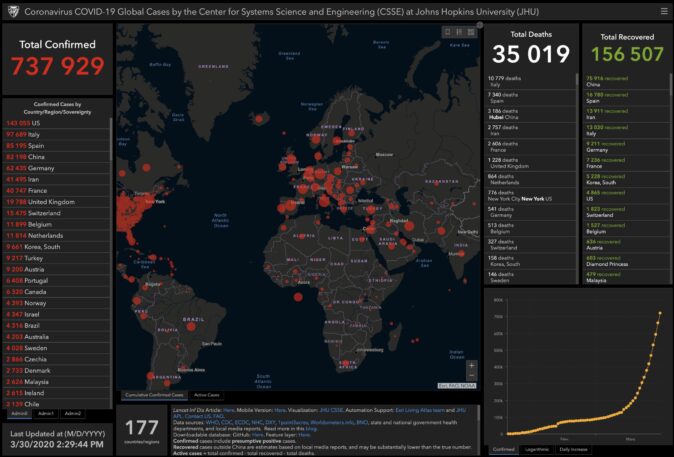Open the basemap gallery grid icon

[x=471, y=32]
